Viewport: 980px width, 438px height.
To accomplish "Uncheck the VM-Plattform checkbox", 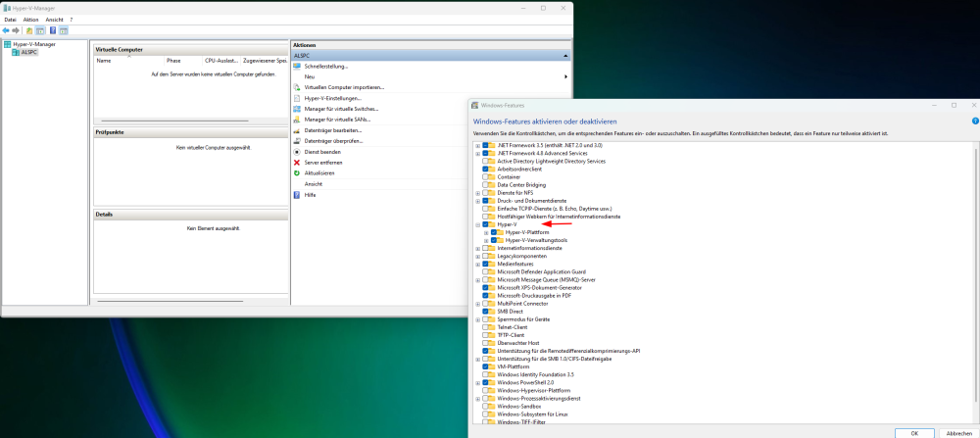I will pyautogui.click(x=485, y=366).
